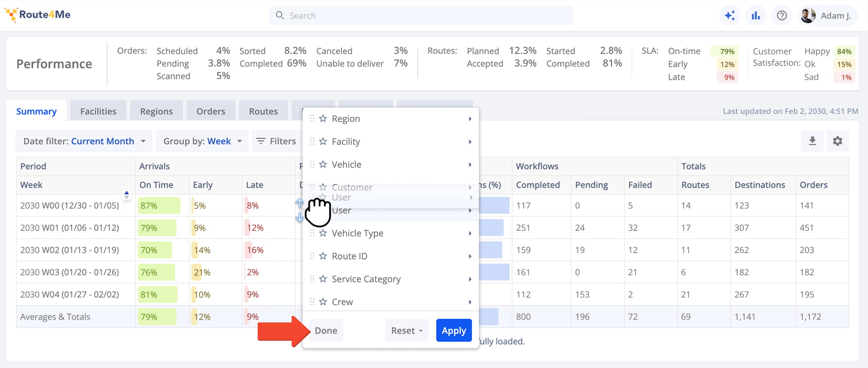This screenshot has height=368, width=868.
Task: Toggle the favorite star for Vehicle Type
Action: click(323, 233)
